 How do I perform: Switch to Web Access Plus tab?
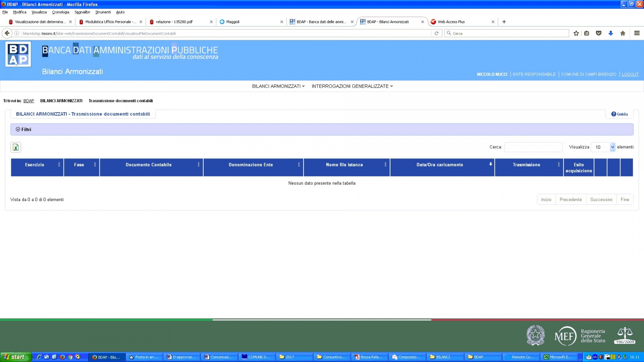pos(451,22)
